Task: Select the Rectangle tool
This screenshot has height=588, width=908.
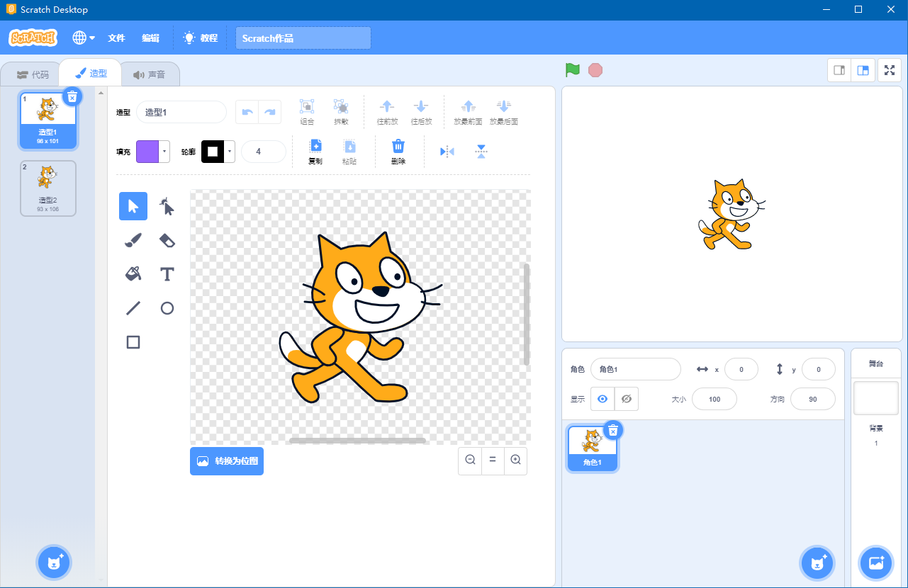Action: 133,342
